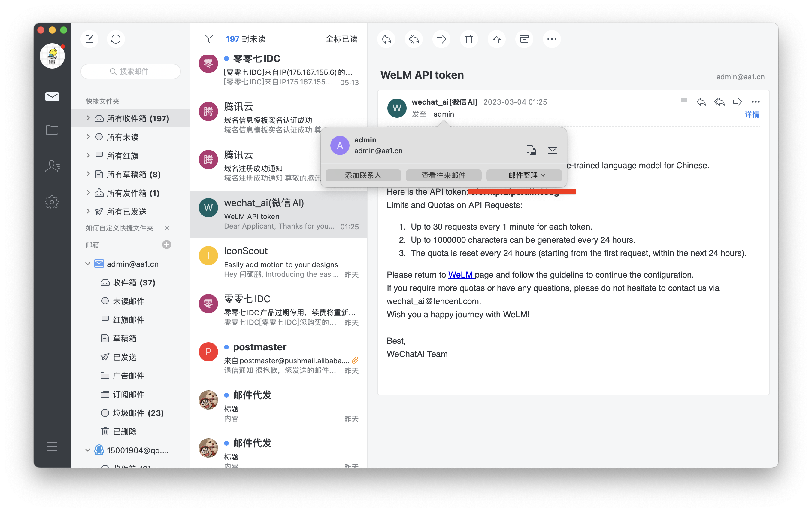Click the Reply icon in top toolbar
812x512 pixels.
(x=386, y=39)
